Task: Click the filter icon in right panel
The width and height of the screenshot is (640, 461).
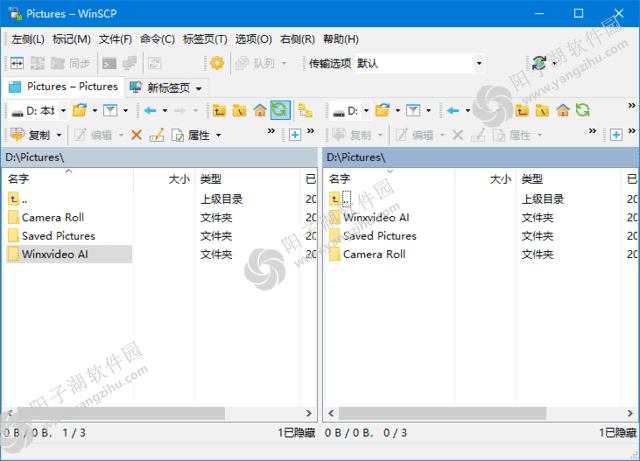Action: click(413, 110)
